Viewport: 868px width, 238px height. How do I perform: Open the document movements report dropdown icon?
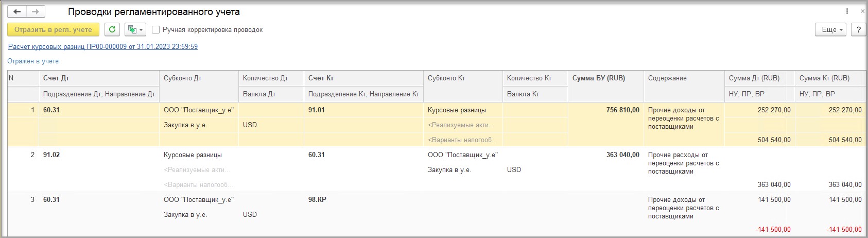coord(135,30)
